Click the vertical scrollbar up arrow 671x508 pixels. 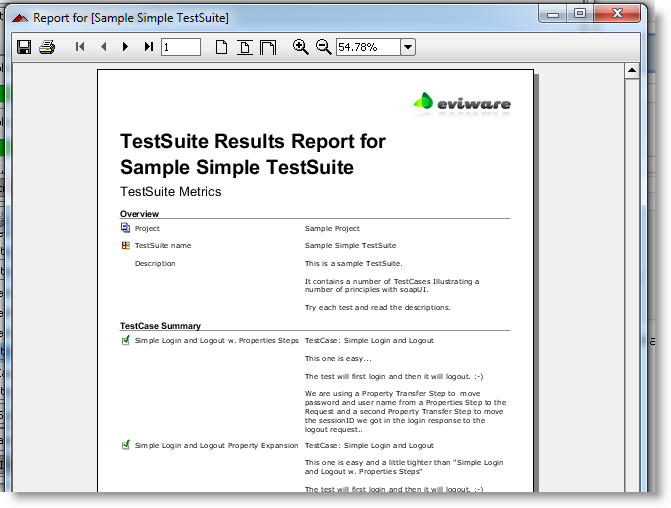pyautogui.click(x=632, y=71)
